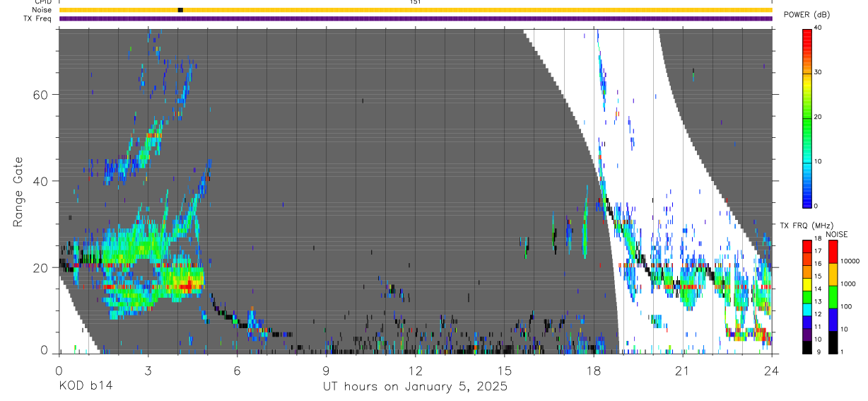This screenshot has height=401, width=868.
Task: Click the "Noise" row label at the top
Action: tap(42, 10)
